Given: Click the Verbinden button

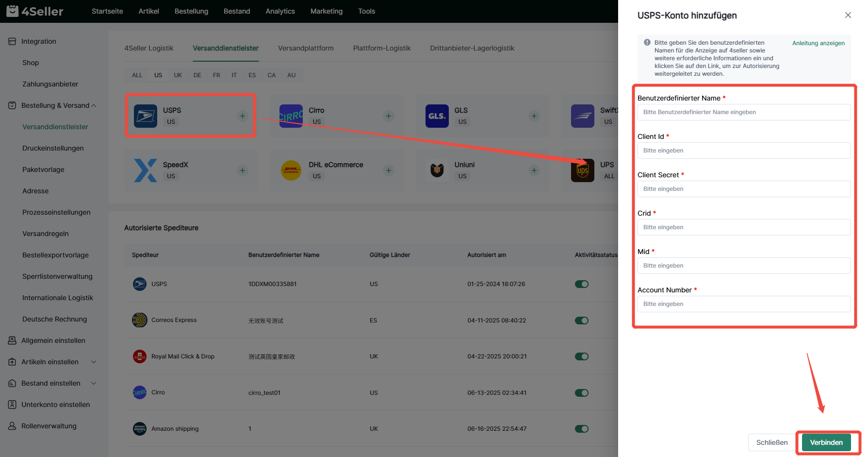Looking at the screenshot, I should (x=826, y=442).
